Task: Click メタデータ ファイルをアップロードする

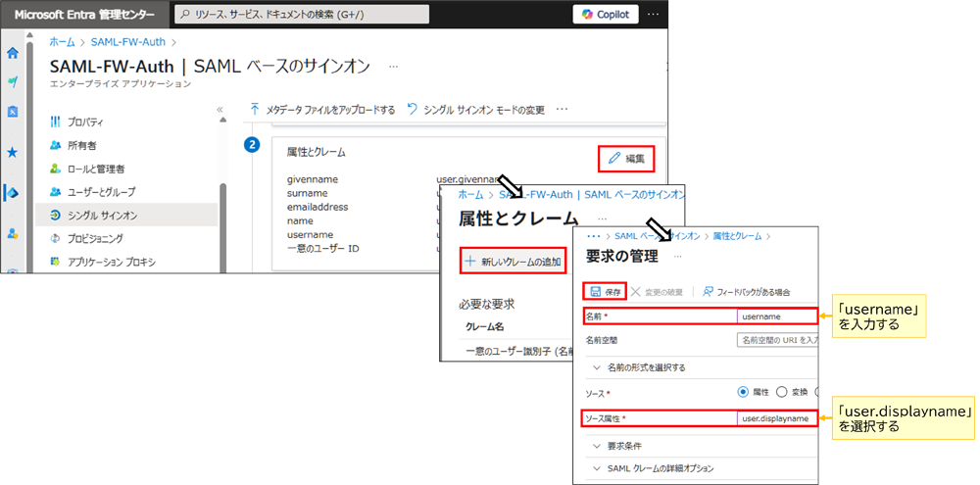Action: (322, 110)
